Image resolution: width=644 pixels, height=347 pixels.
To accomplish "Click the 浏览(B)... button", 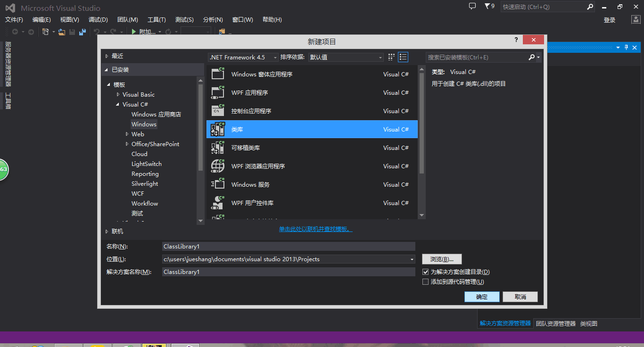I will point(442,259).
